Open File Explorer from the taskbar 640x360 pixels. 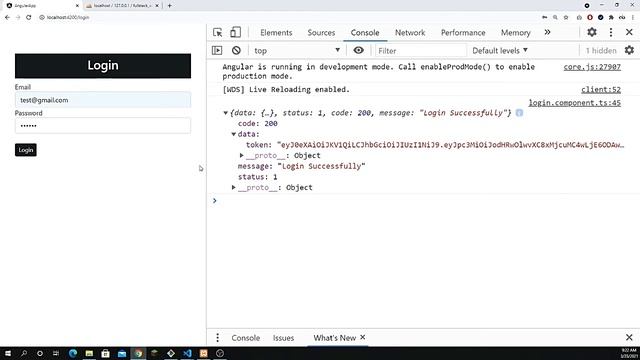pyautogui.click(x=89, y=353)
